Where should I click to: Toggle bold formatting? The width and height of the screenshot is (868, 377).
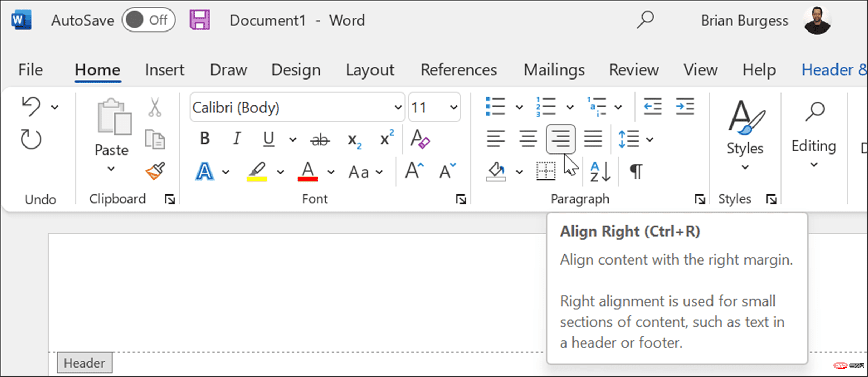[204, 139]
